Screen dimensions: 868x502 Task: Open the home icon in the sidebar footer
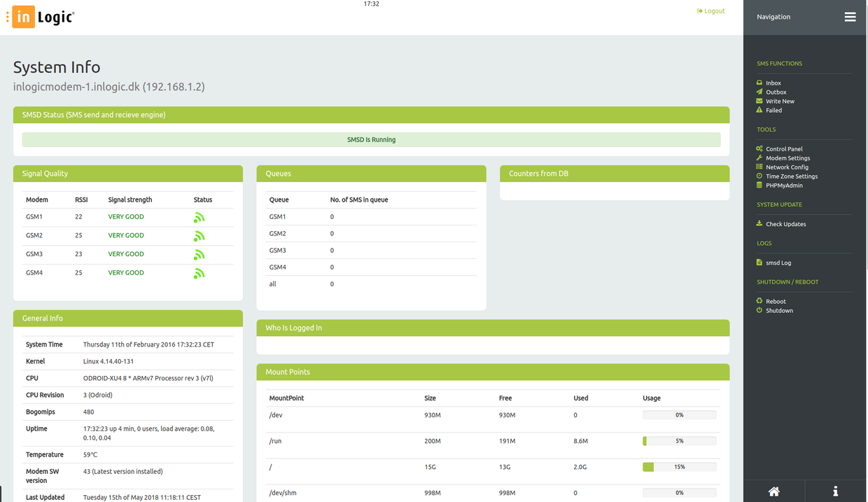[x=773, y=491]
